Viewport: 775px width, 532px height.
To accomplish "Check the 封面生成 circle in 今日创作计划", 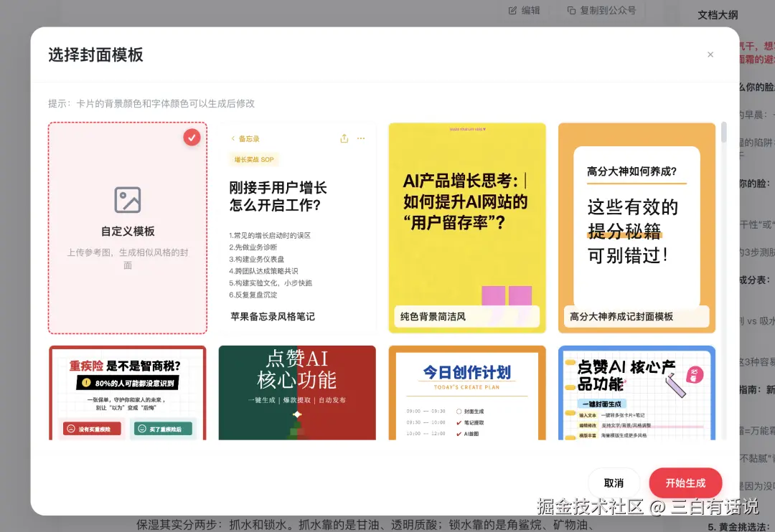I will (458, 411).
